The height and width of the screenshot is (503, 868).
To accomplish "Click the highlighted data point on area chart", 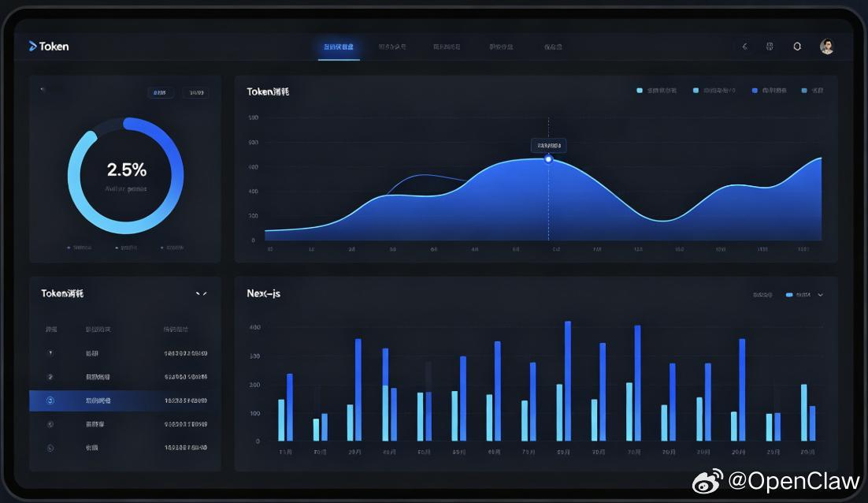I will point(548,159).
